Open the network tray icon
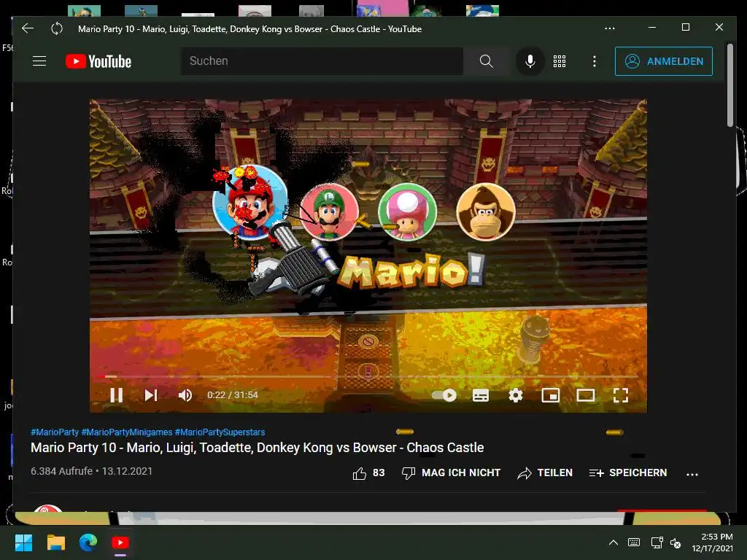This screenshot has height=560, width=747. pyautogui.click(x=657, y=542)
